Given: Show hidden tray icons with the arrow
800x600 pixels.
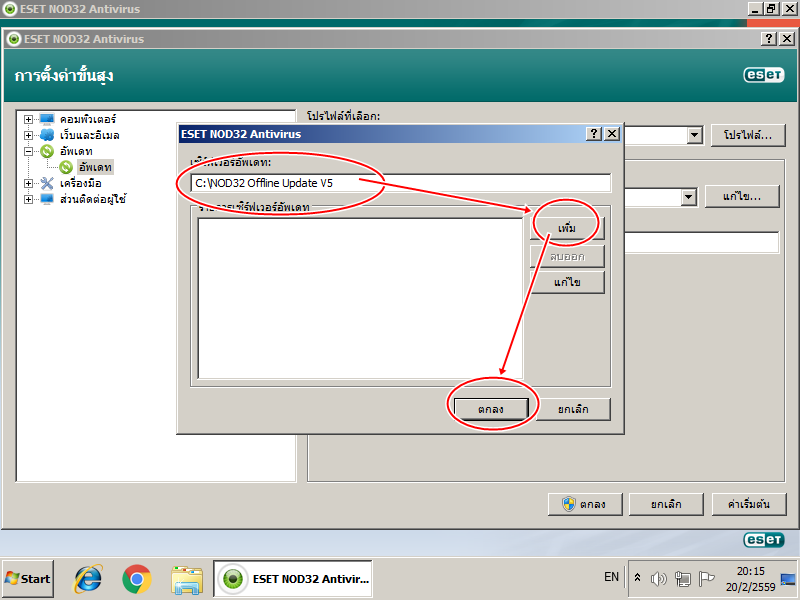Looking at the screenshot, I should (637, 578).
